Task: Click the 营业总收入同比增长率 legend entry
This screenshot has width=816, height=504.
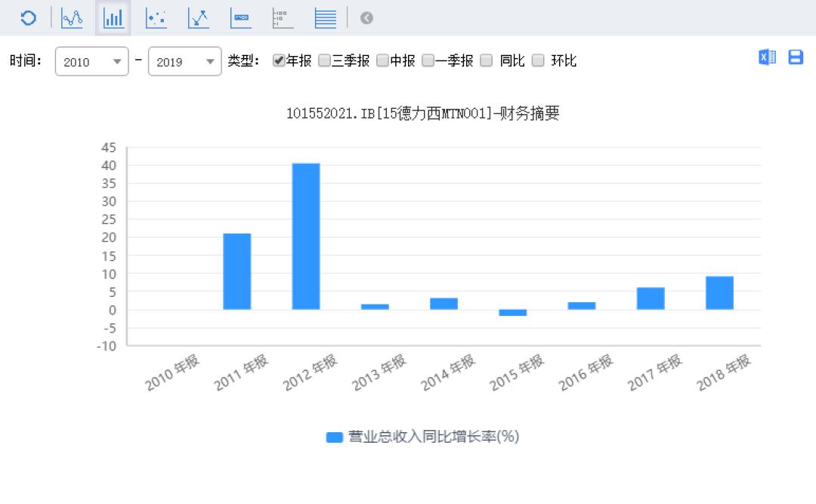Action: (434, 436)
